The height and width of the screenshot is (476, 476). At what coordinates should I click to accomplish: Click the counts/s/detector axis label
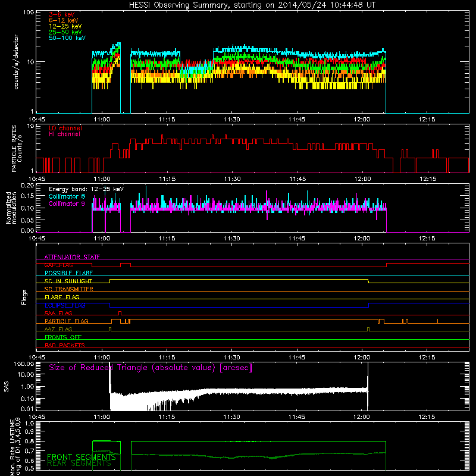click(16, 62)
